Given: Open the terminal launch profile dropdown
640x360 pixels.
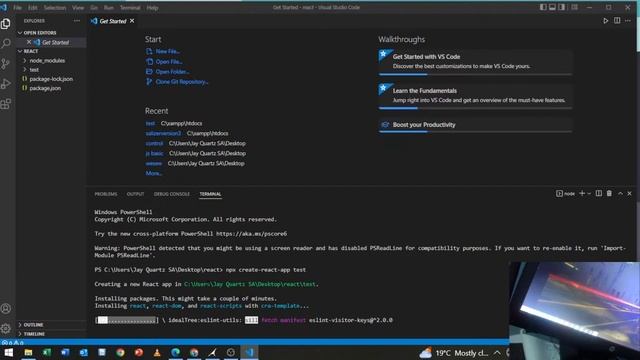Looking at the screenshot, I should coord(589,193).
